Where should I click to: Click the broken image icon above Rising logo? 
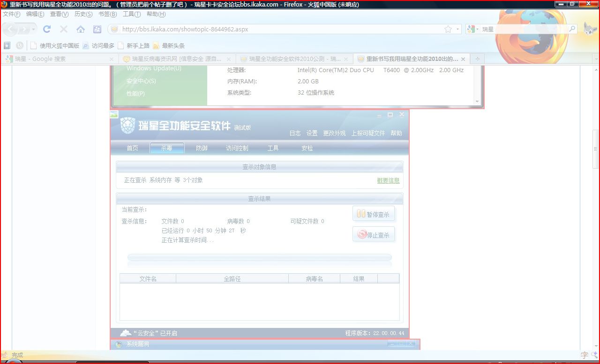click(x=114, y=114)
